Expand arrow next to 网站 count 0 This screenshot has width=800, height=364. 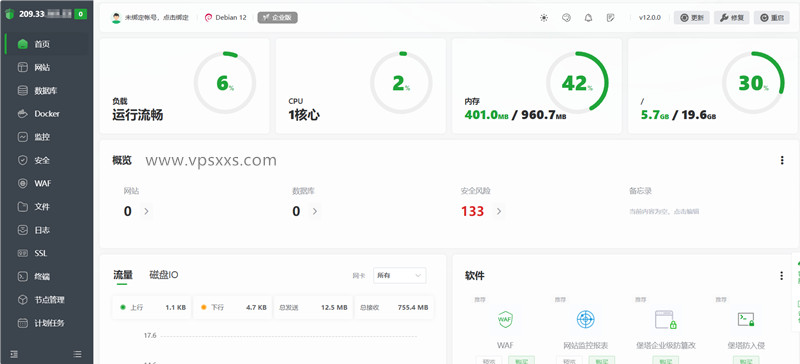tap(146, 211)
